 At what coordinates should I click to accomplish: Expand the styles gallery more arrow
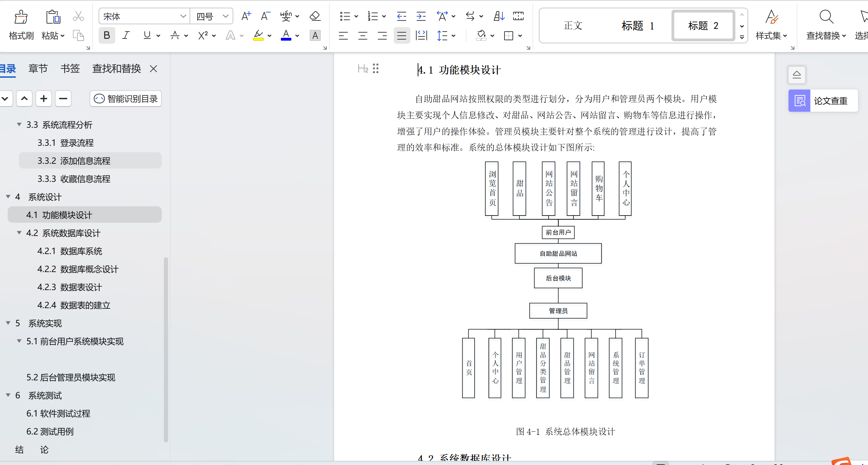(742, 37)
